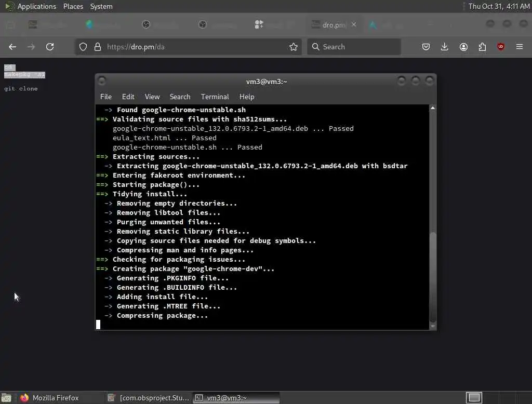Click terminal scrollbar up arrow
The width and height of the screenshot is (532, 404).
(433, 108)
